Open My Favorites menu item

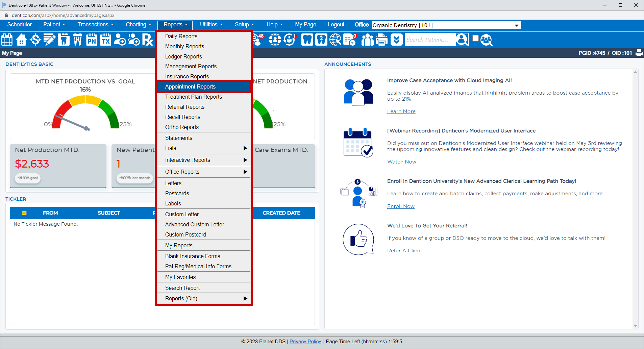[x=204, y=277]
